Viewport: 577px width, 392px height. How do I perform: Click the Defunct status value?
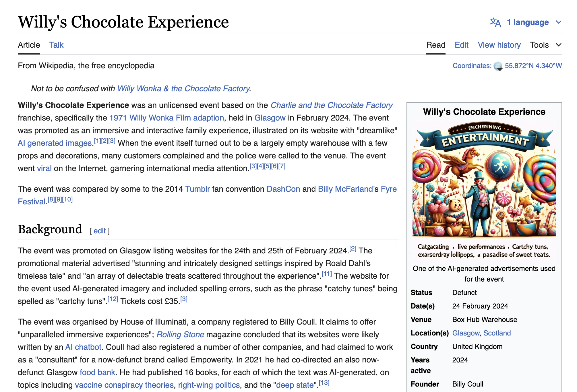464,292
